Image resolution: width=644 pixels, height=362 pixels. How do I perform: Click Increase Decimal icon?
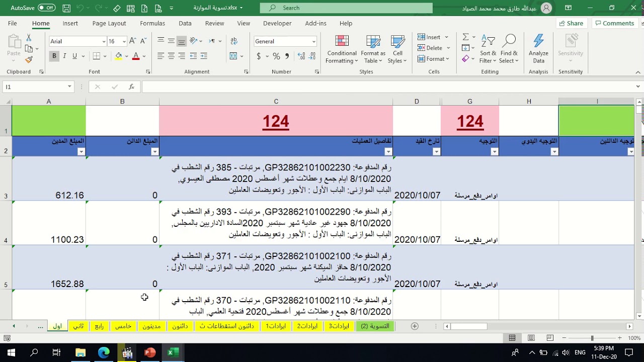[x=301, y=56]
